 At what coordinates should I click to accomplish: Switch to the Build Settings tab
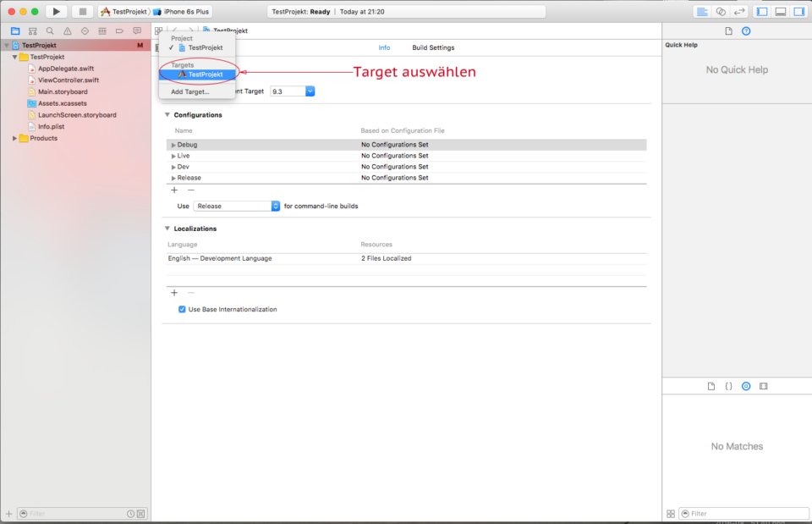pyautogui.click(x=433, y=48)
